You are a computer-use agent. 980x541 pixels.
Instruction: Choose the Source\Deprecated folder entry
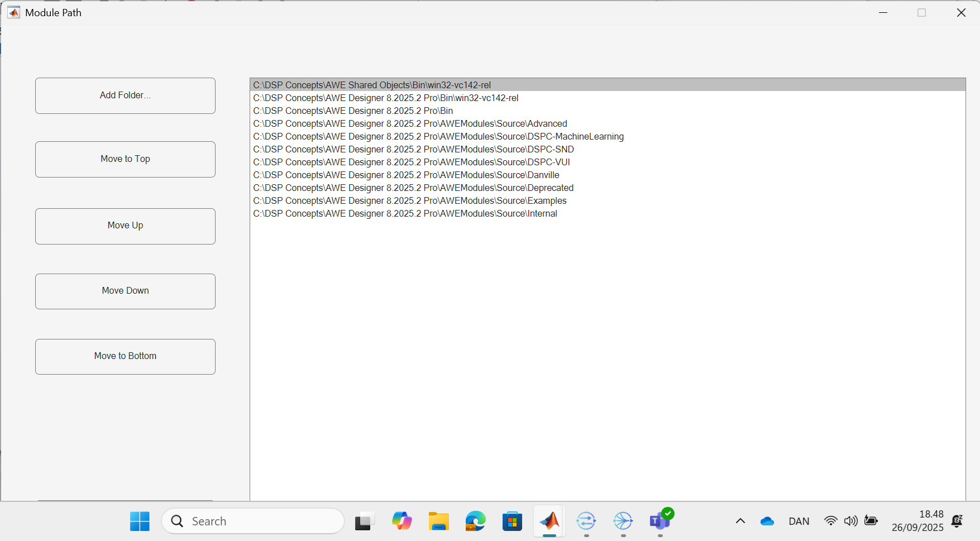413,188
